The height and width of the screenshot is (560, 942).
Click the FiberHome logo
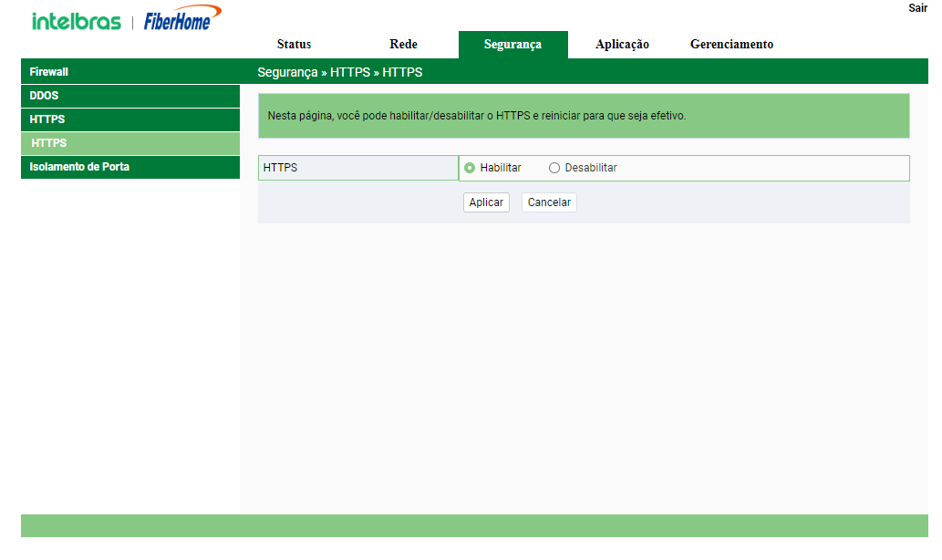click(182, 18)
